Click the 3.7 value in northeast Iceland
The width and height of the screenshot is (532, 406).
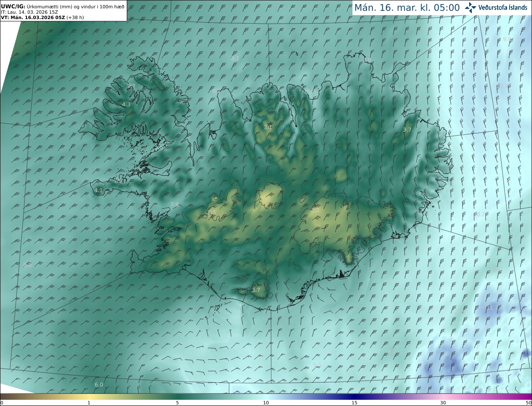pos(407,130)
